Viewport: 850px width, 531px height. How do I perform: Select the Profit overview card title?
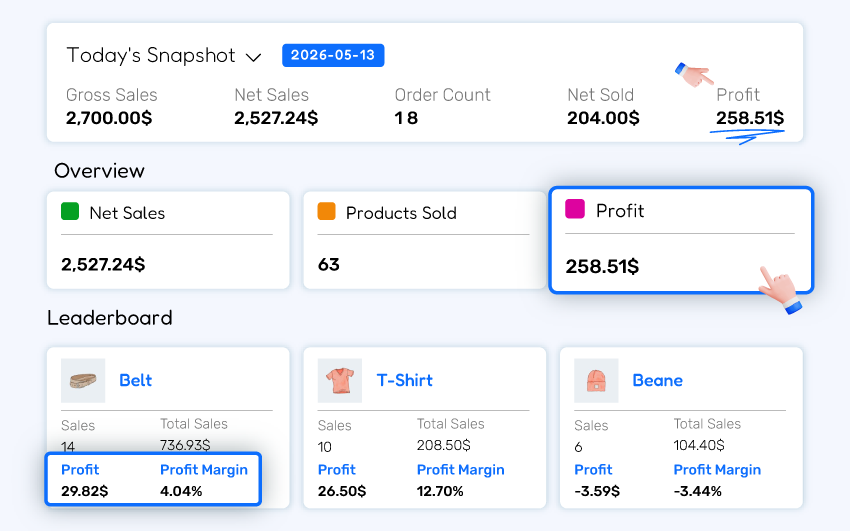(620, 211)
